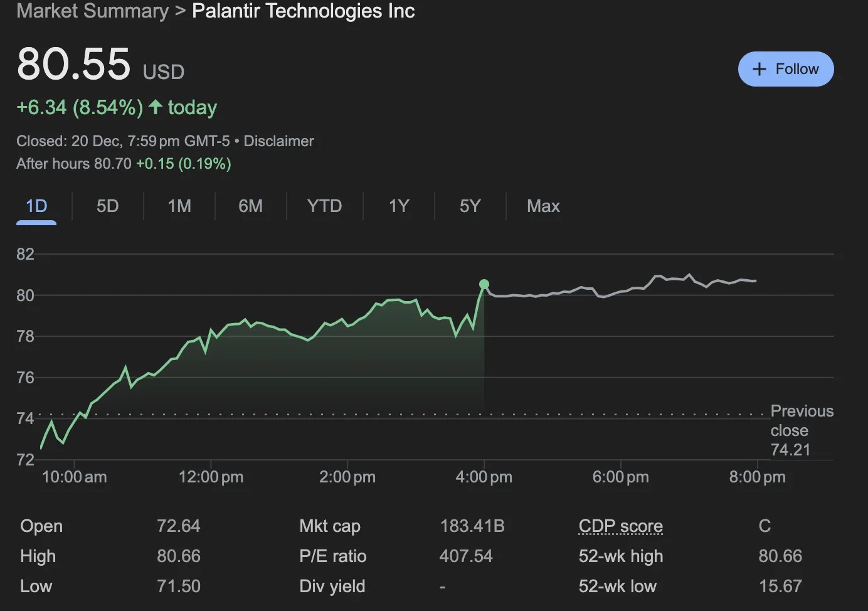The image size is (868, 611).
Task: Click the Mkt cap value 183.41B
Action: pos(472,526)
